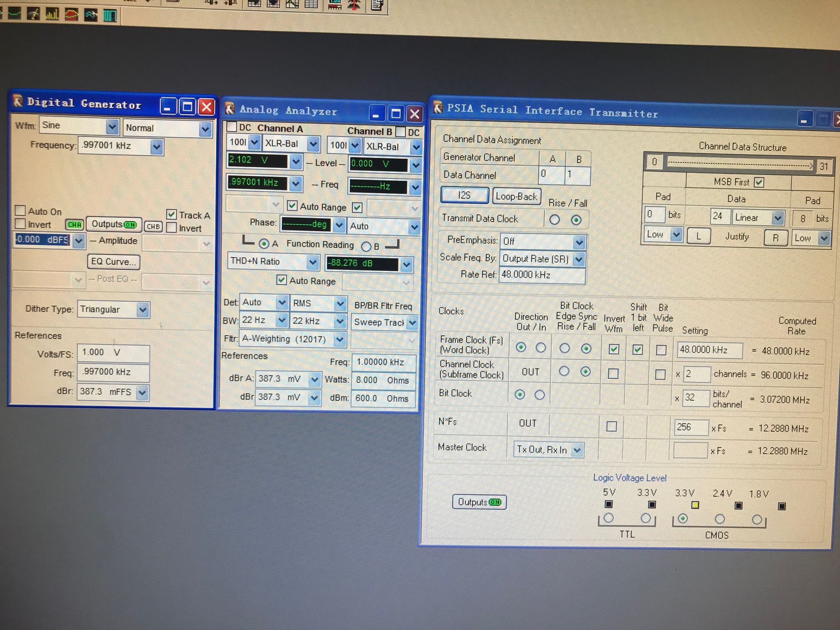
Task: Uncheck the MSB First checkbox
Action: pos(759,182)
